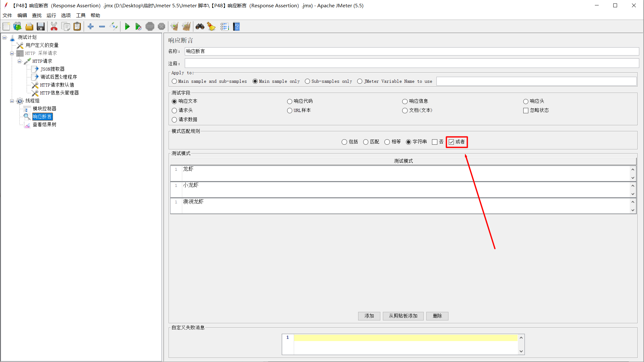Open the 文件 menu
Viewport: 644px width, 362px height.
click(7, 16)
